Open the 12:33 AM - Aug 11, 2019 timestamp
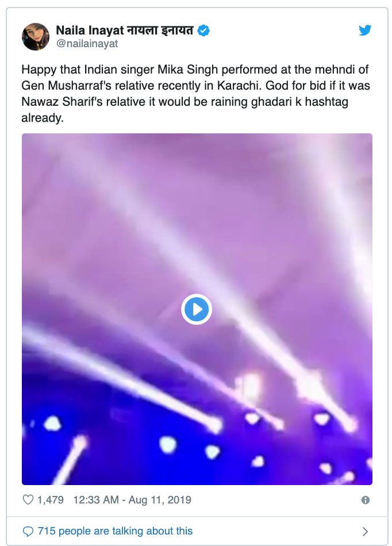392x546 pixels. (132, 499)
